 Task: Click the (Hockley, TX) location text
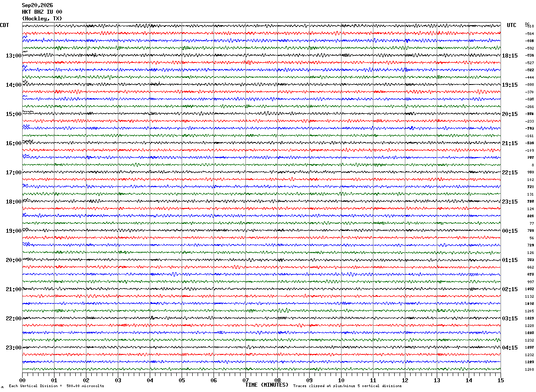[42, 19]
